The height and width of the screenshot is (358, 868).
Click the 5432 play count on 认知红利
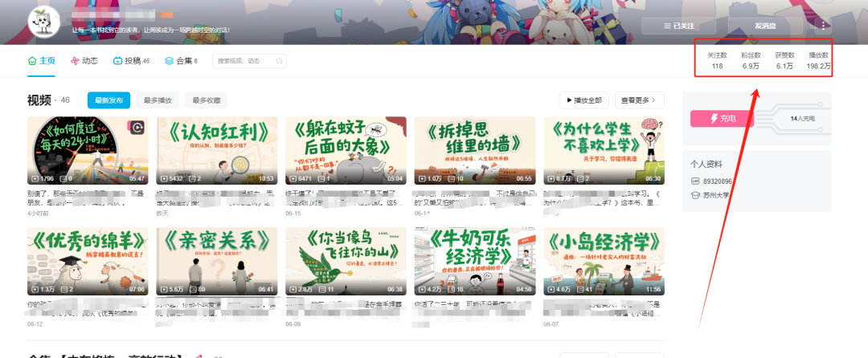coord(177,179)
